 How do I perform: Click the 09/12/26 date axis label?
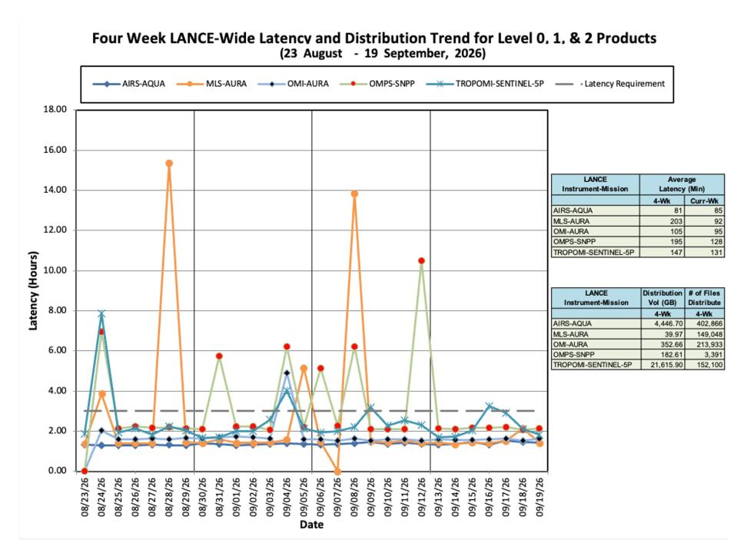tap(422, 497)
